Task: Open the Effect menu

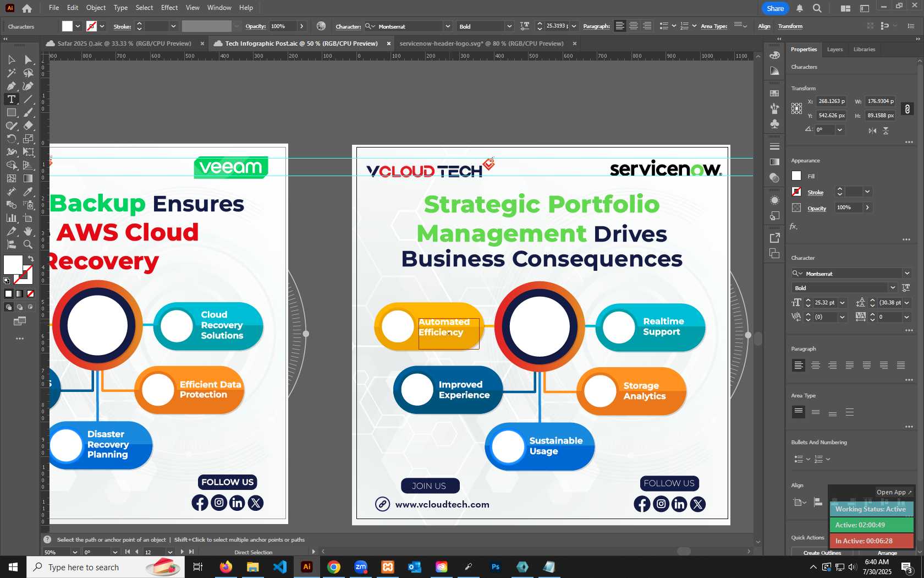Action: pyautogui.click(x=169, y=8)
